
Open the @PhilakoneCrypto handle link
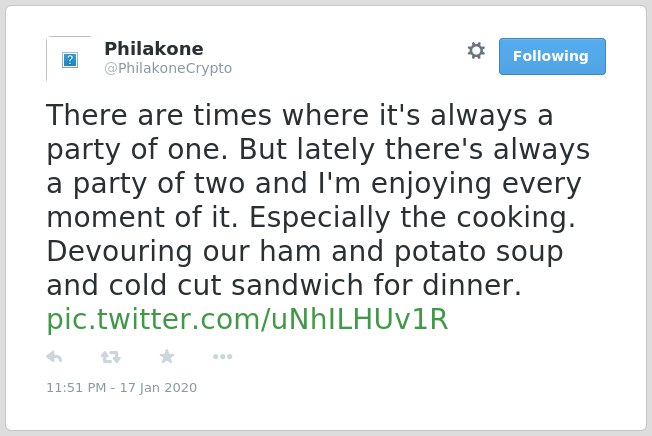click(x=168, y=68)
